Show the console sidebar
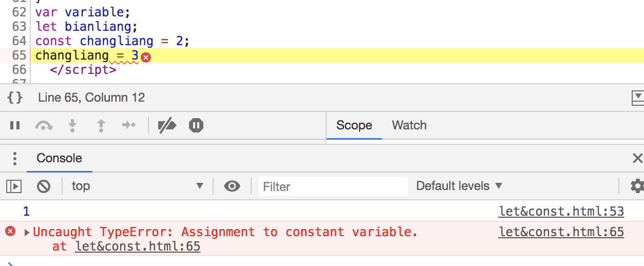The image size is (644, 266). coord(14,186)
